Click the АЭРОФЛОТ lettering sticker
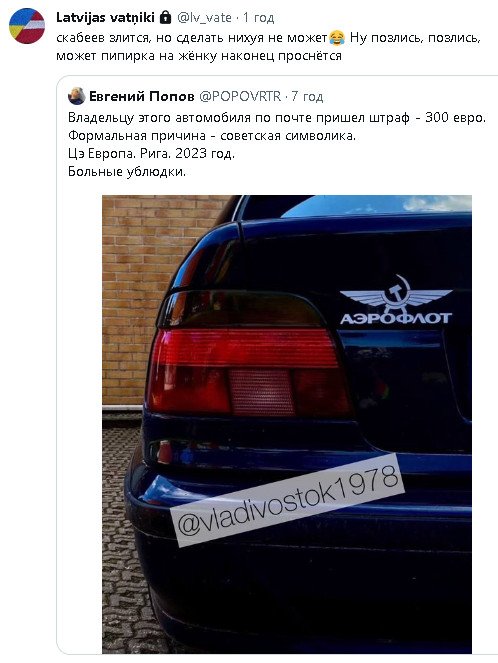 pos(396,318)
